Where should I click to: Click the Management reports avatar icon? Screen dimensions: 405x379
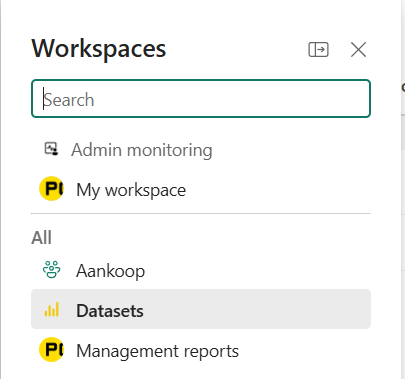51,350
